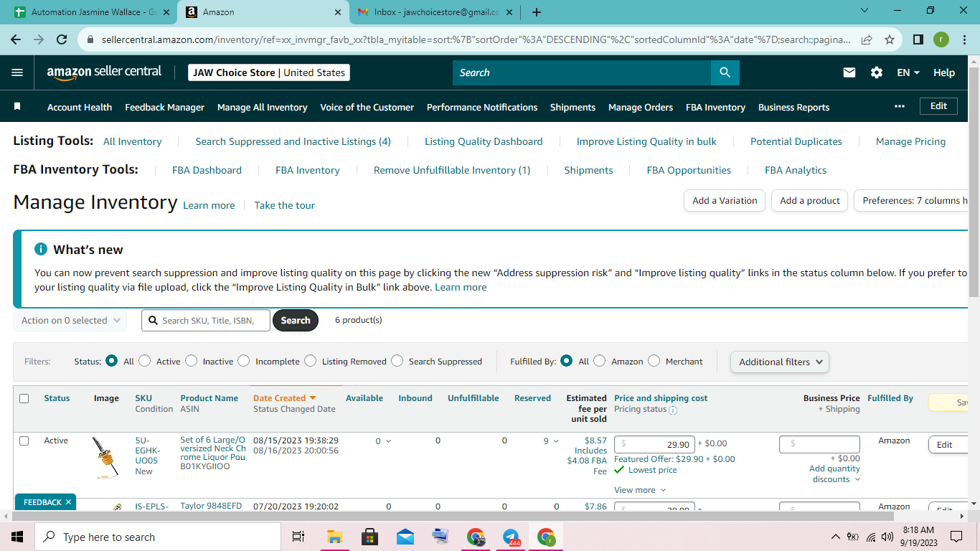Expand View more under the price
The width and height of the screenshot is (980, 551).
coord(640,490)
